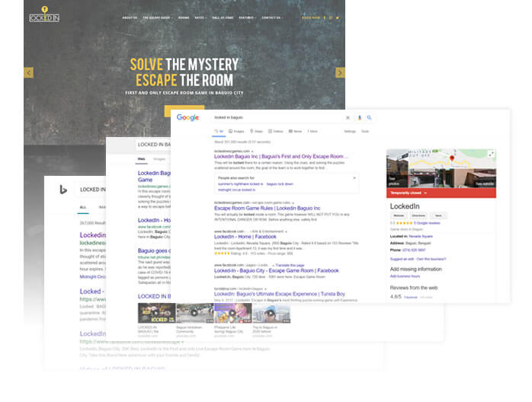This screenshot has width=532, height=402.
Task: Go to the next hero slide arrow
Action: tap(340, 72)
